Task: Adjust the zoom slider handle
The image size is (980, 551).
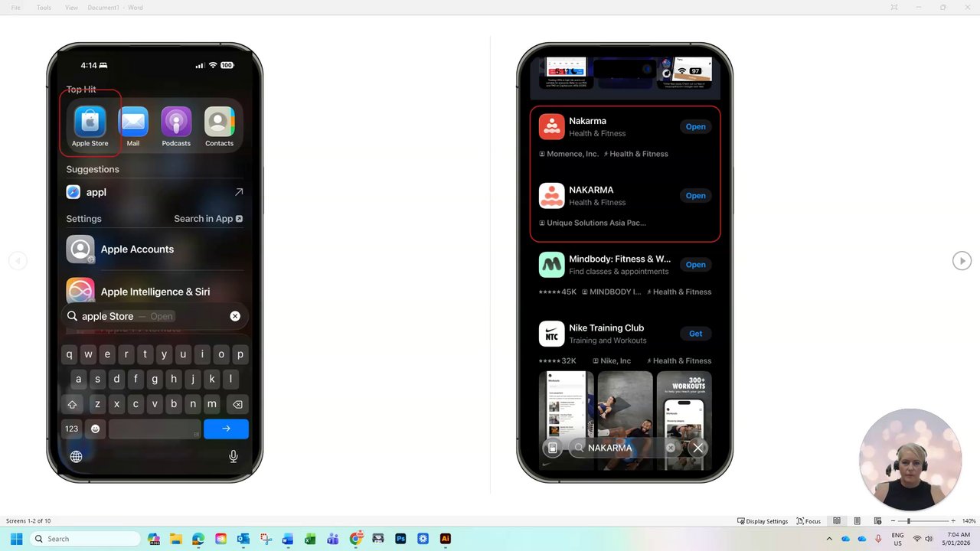Action: (x=909, y=521)
